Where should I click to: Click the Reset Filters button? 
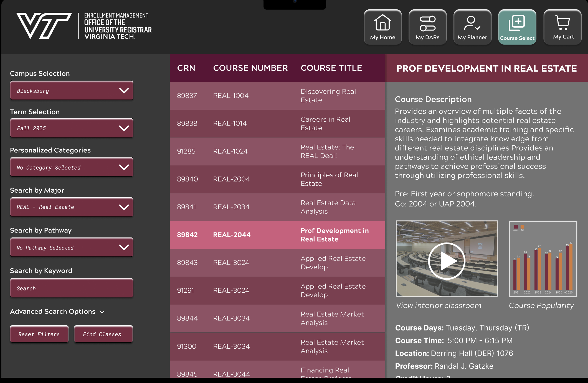click(x=39, y=334)
